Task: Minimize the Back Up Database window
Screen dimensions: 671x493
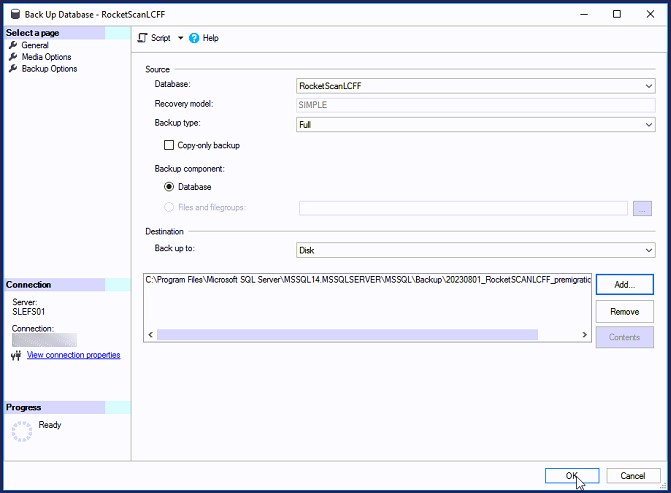Action: point(584,14)
